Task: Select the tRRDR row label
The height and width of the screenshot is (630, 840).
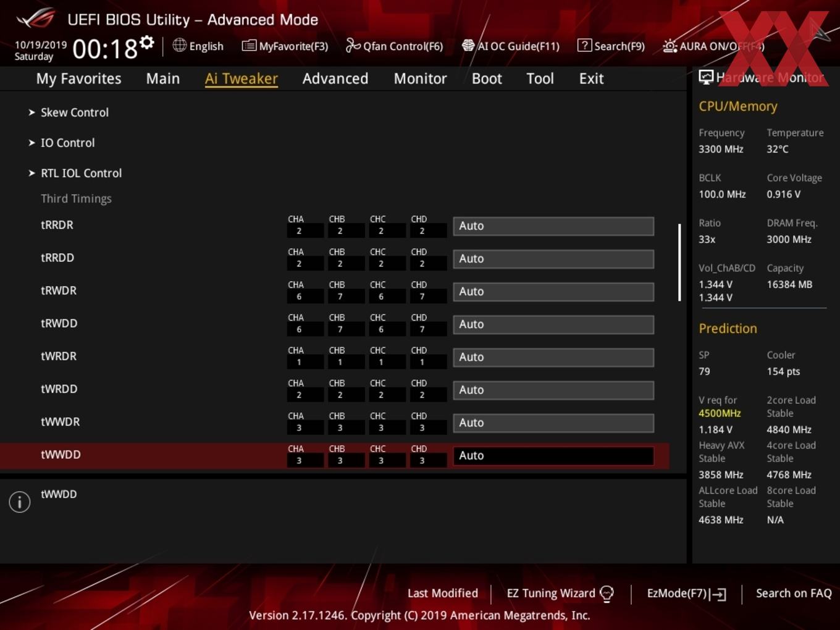Action: click(x=57, y=225)
